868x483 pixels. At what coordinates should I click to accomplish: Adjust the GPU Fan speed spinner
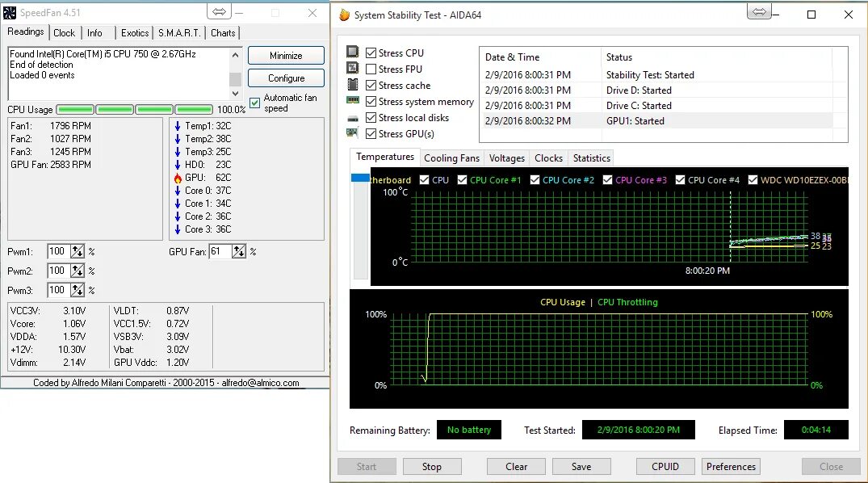[238, 251]
